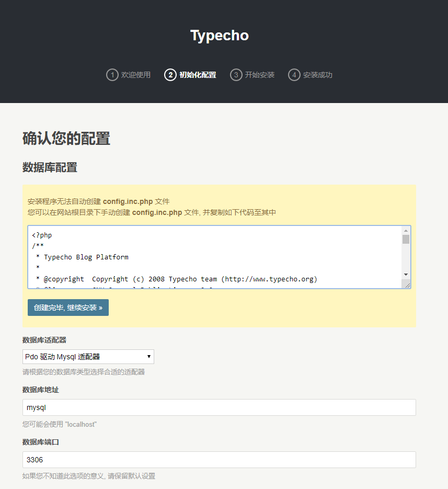The width and height of the screenshot is (448, 489).
Task: Click the <?php line in code box
Action: (42, 235)
